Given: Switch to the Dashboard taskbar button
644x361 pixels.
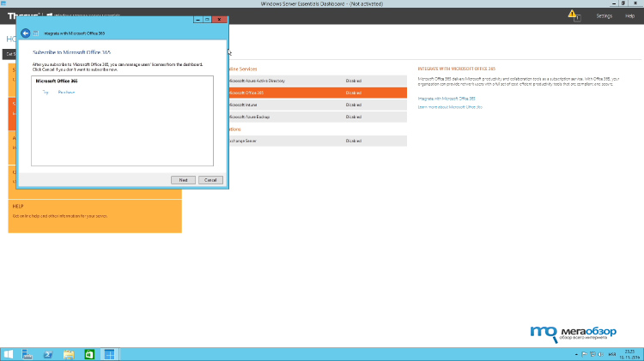Looking at the screenshot, I should [x=109, y=354].
